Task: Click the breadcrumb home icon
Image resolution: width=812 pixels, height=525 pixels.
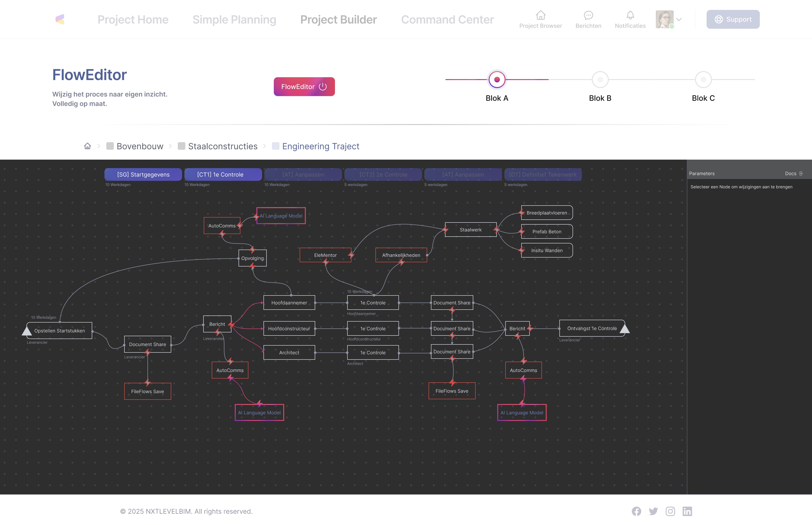Action: pos(88,146)
